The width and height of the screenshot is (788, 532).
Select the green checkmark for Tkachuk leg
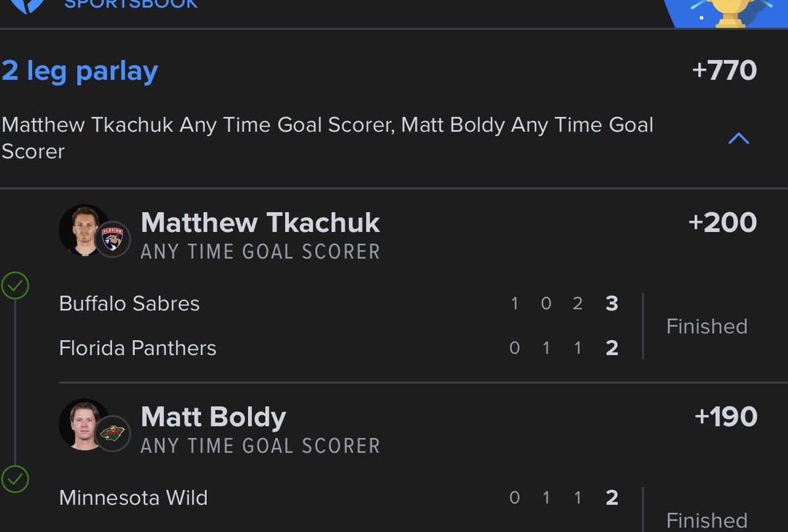[x=16, y=287]
